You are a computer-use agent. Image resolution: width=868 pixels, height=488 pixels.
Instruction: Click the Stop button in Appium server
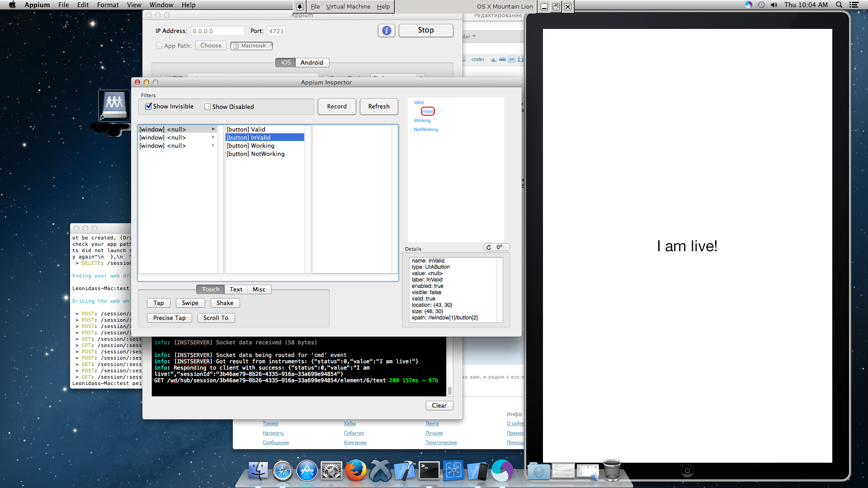[x=425, y=30]
